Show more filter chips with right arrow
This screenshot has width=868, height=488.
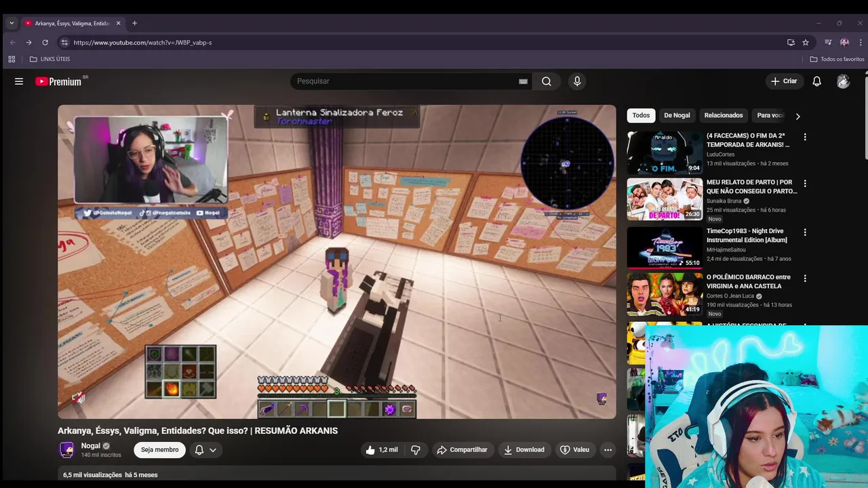point(797,116)
